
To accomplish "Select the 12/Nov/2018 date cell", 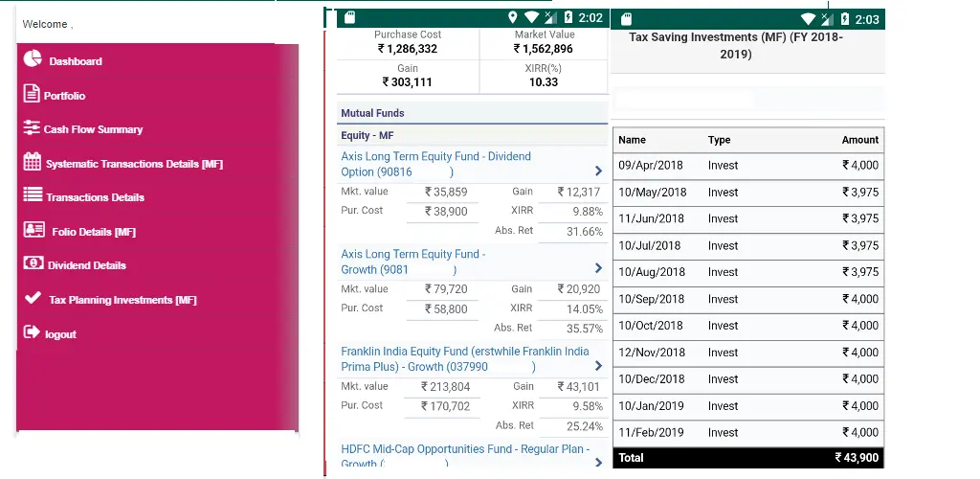I will click(652, 353).
